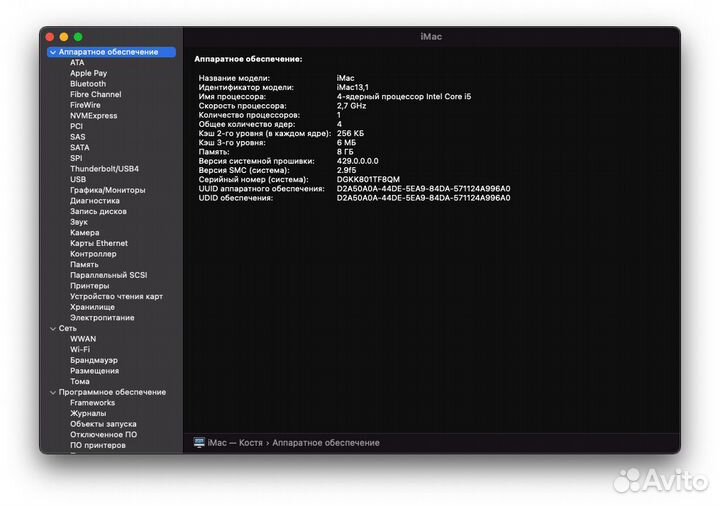Screen dimensions: 720x506
Task: Click the serial number DGKK801TF8QM
Action: 368,179
